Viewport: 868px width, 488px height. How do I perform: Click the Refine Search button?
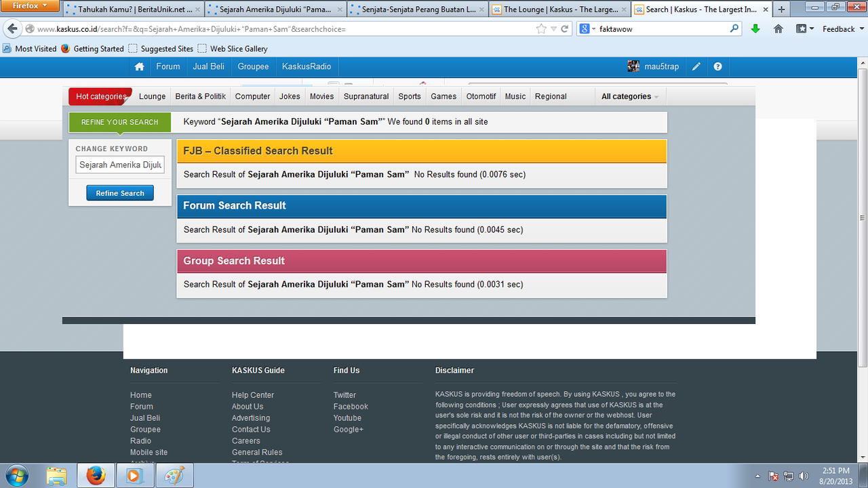120,193
